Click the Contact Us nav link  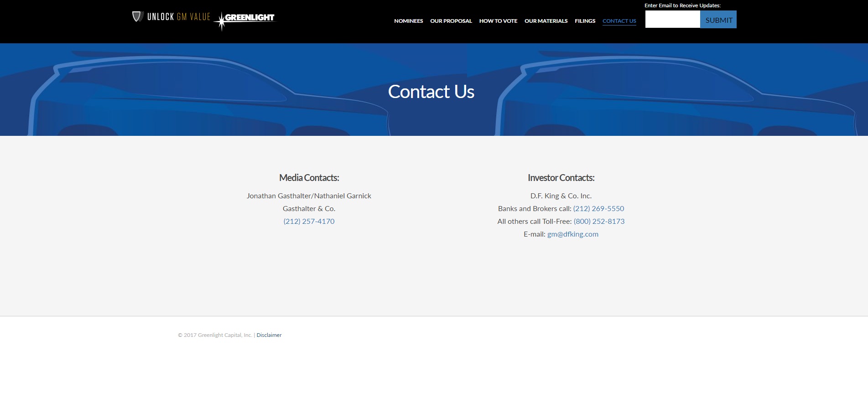pos(619,21)
